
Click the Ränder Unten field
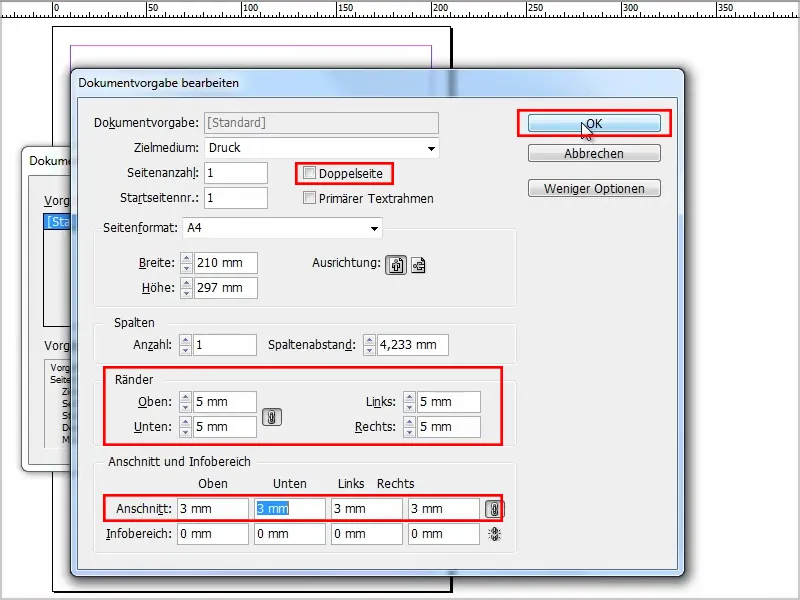coord(224,427)
